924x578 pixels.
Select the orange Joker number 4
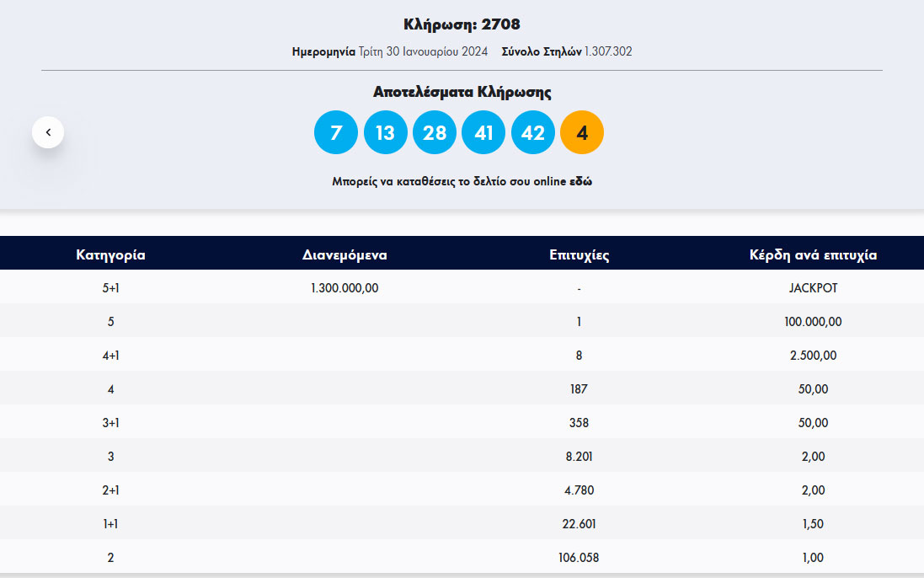point(581,132)
